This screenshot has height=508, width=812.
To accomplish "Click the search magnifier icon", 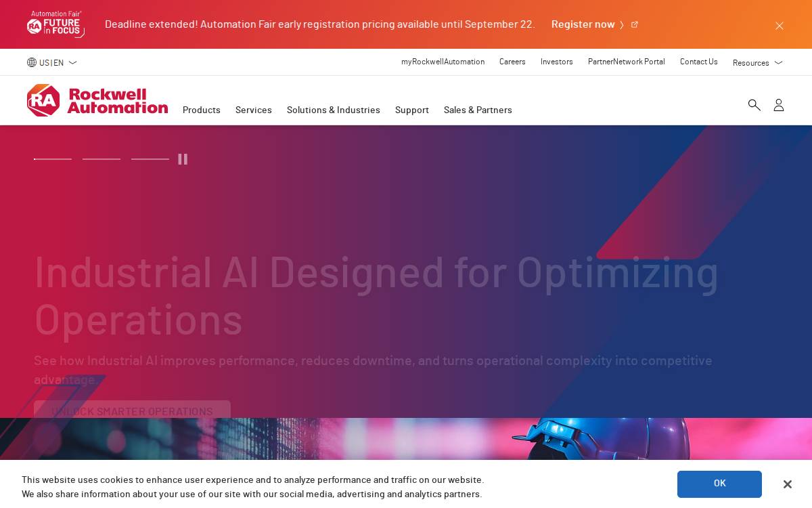I will pos(754,105).
